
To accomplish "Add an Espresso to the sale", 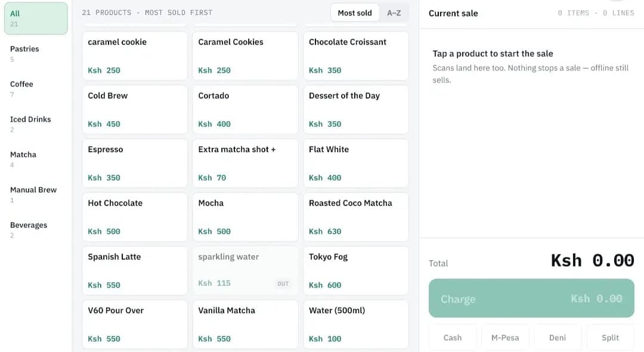I will click(135, 163).
